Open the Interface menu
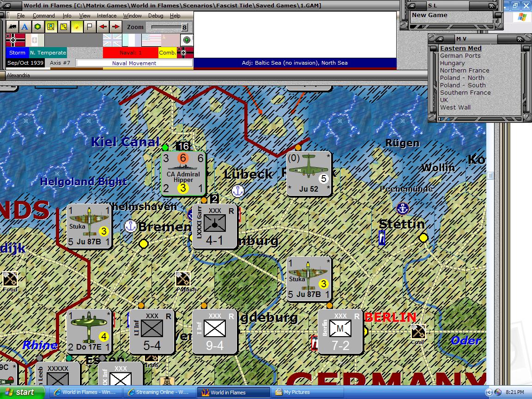This screenshot has height=399, width=532. pos(107,15)
